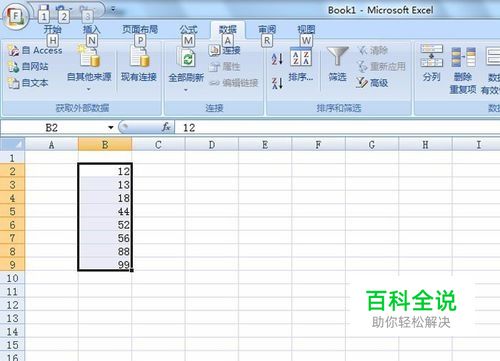The image size is (500, 361).
Task: Open Advanced filter (高级)
Action: click(372, 82)
